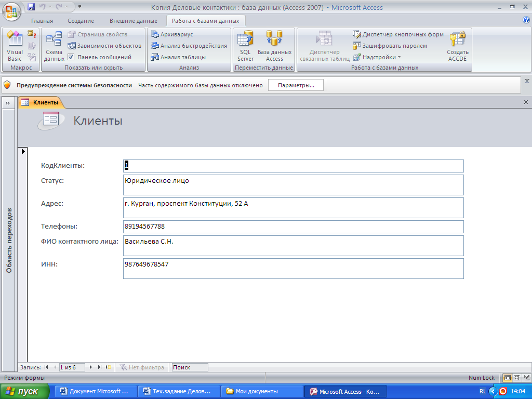Open the Visual Basic editor
Viewport: 532px width, 399px height.
click(15, 46)
